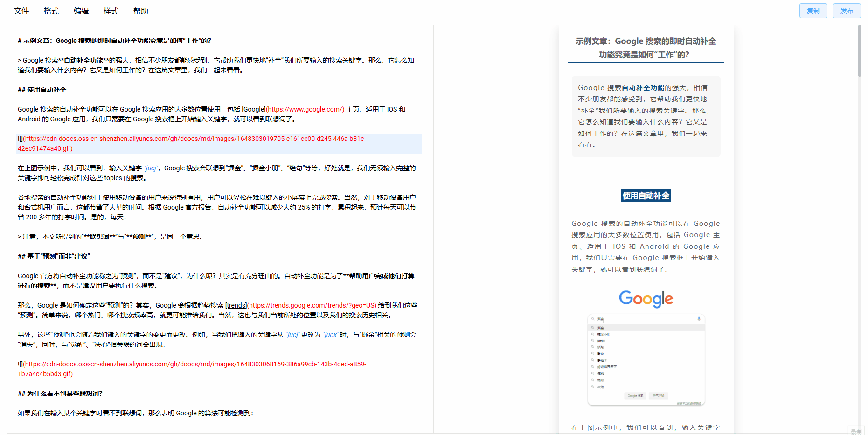
Task: Click the preview blockquote starting 'Google 搜索自动补全功能的强大'
Action: [646, 116]
